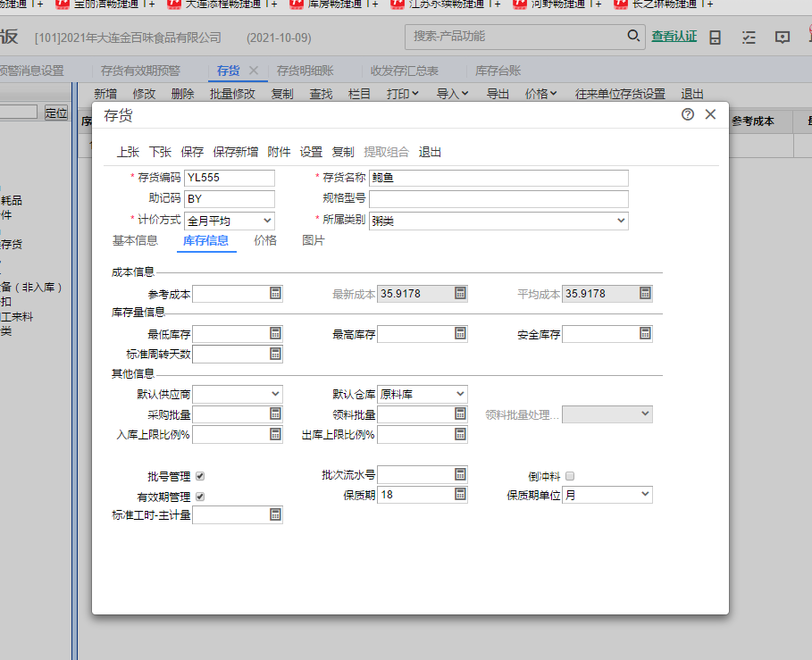
Task: Open calculator for 出库上限比例% field
Action: pos(460,434)
